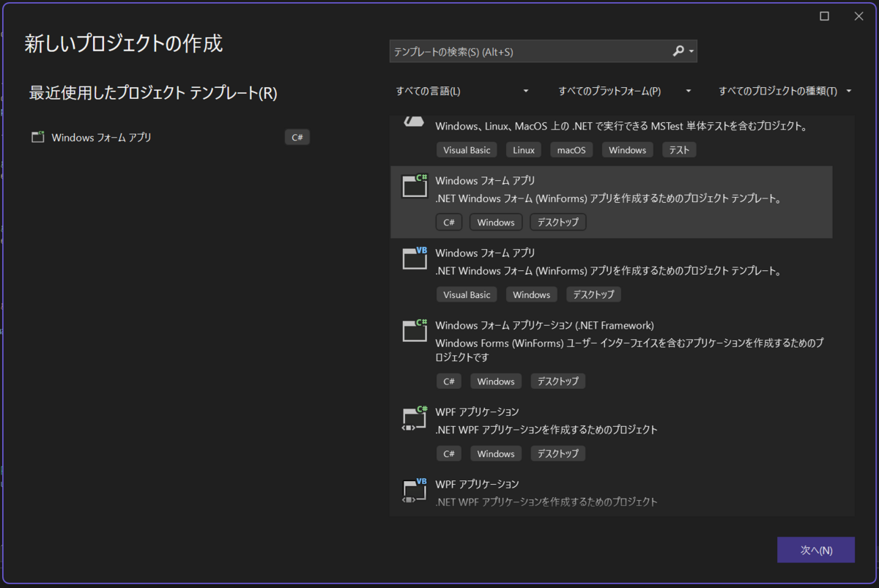
Task: Select the Windows フォーム アプリケーション (.NET Framework) icon
Action: click(x=414, y=330)
